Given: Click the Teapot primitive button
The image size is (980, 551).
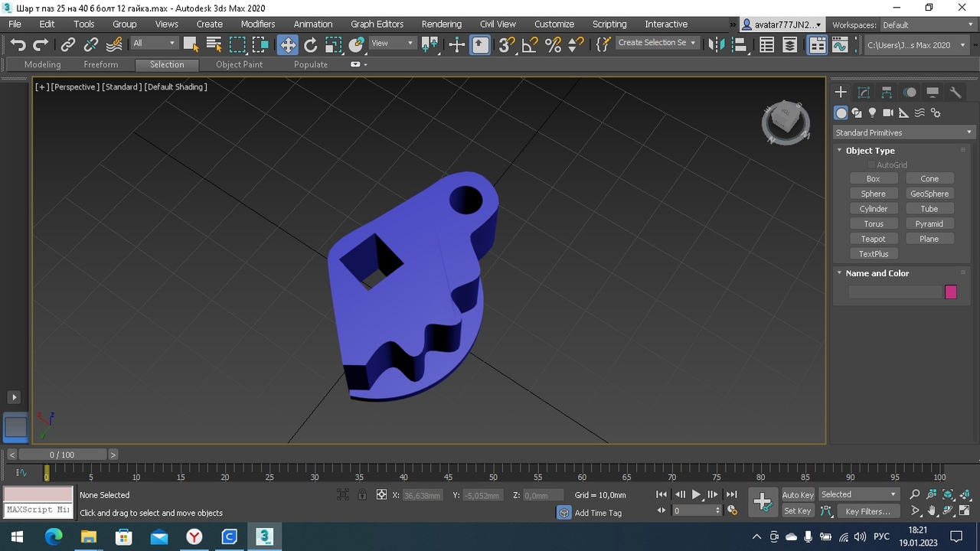Looking at the screenshot, I should pyautogui.click(x=873, y=239).
